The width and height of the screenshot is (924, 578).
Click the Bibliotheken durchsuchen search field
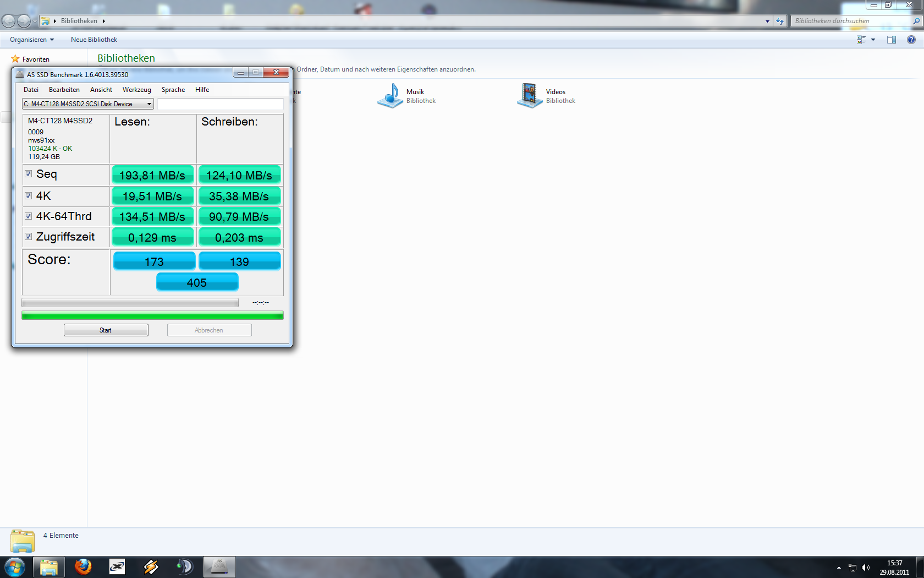pyautogui.click(x=851, y=21)
